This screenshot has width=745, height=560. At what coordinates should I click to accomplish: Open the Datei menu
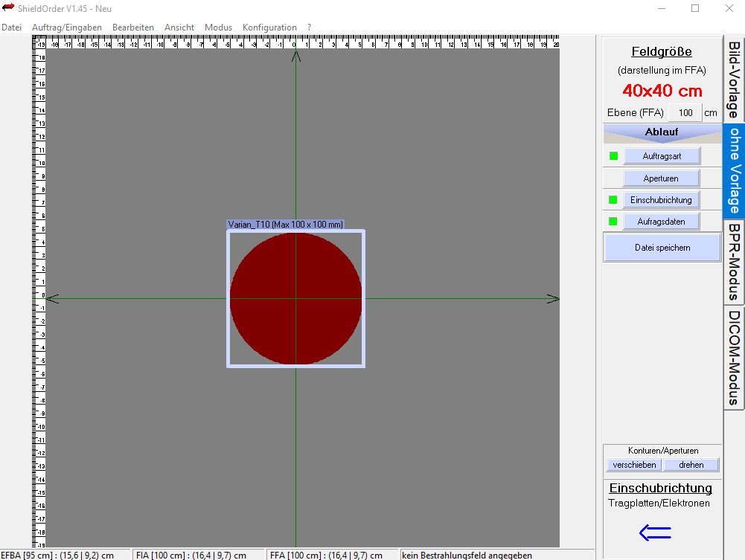pos(11,28)
